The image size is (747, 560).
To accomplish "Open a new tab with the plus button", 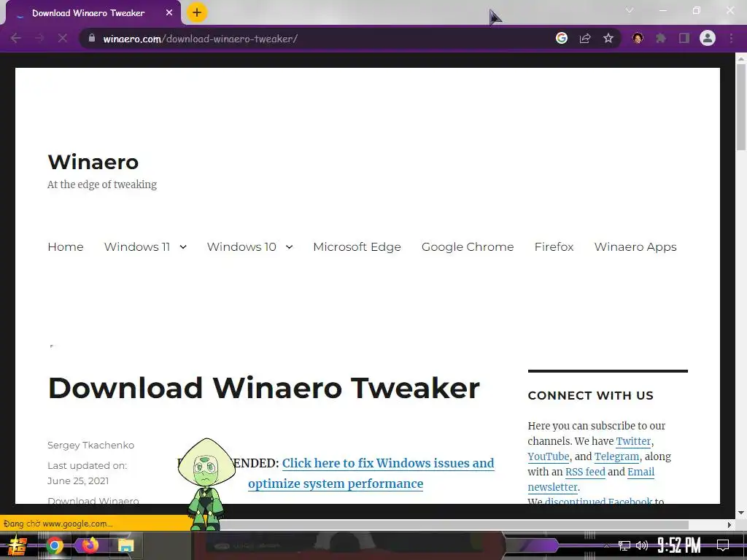I will [197, 13].
